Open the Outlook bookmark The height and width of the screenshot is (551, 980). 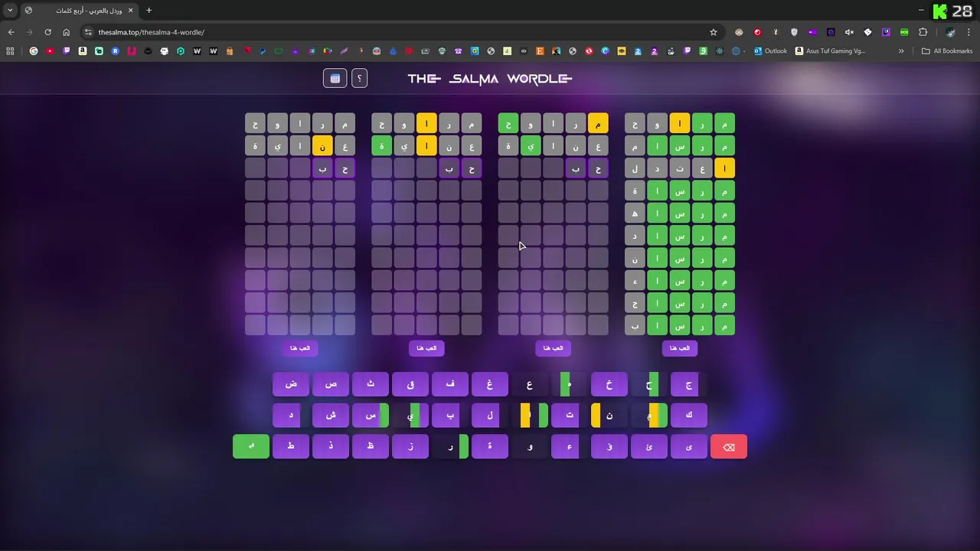(770, 51)
